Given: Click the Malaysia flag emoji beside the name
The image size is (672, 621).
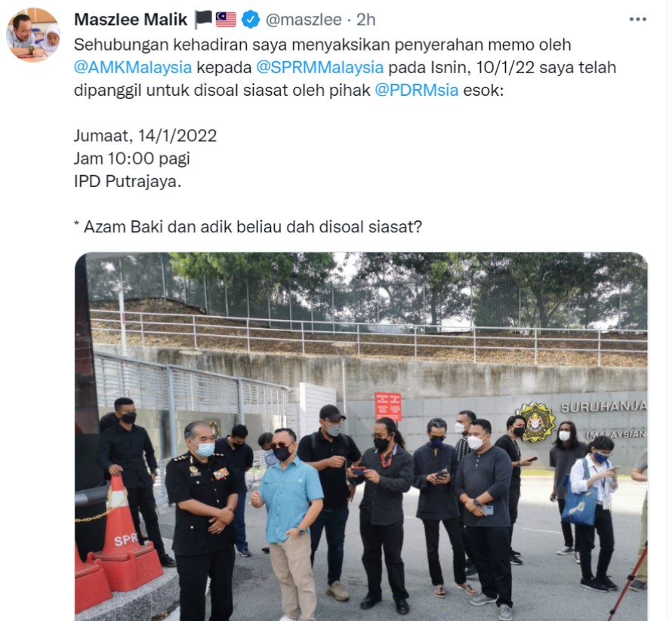Looking at the screenshot, I should 226,20.
